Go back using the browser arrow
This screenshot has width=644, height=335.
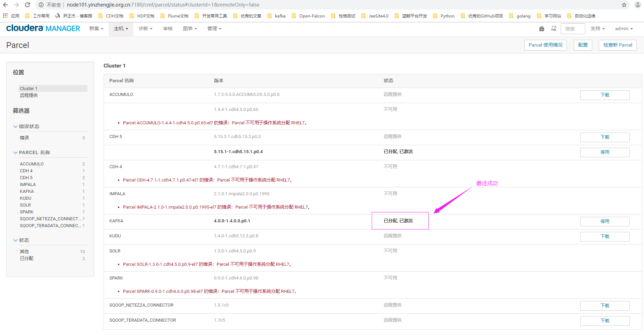coord(5,5)
